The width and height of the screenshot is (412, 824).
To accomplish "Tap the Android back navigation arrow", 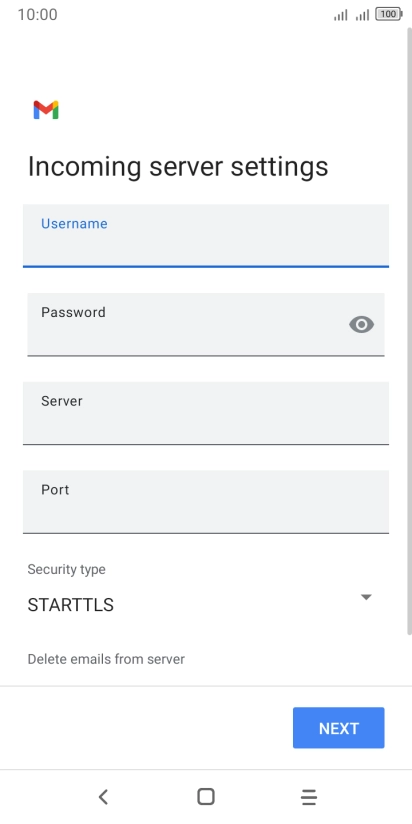I will click(x=103, y=797).
